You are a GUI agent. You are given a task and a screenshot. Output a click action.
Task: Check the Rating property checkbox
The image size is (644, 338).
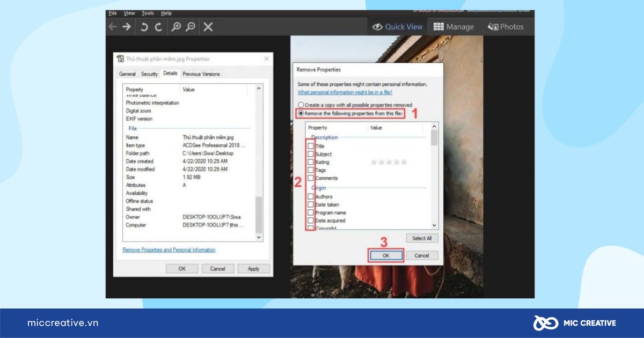point(311,162)
